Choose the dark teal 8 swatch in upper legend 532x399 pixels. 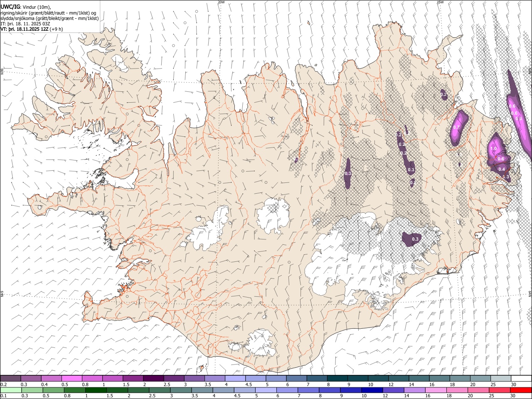(337, 379)
